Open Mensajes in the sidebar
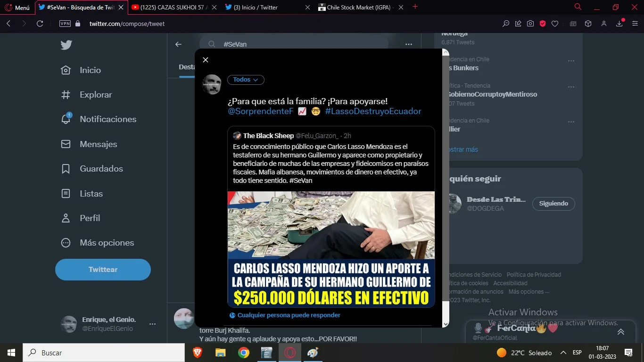 [x=89, y=144]
